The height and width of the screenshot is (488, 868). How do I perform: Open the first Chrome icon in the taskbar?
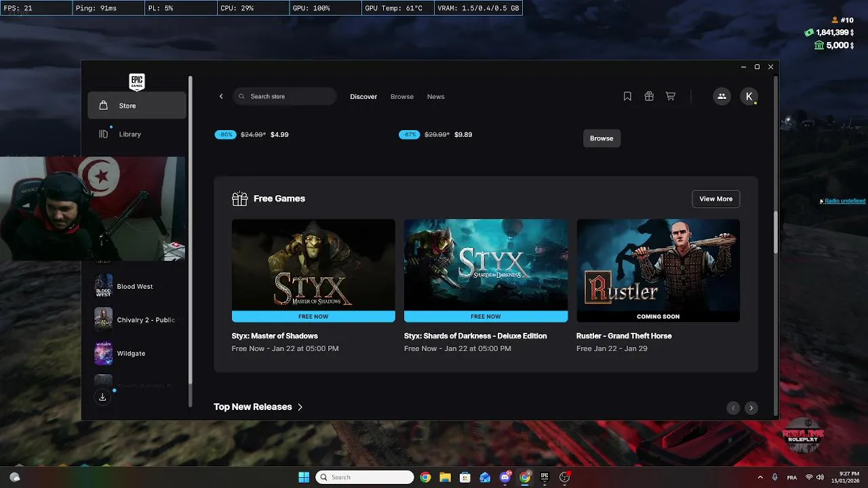[x=425, y=477]
